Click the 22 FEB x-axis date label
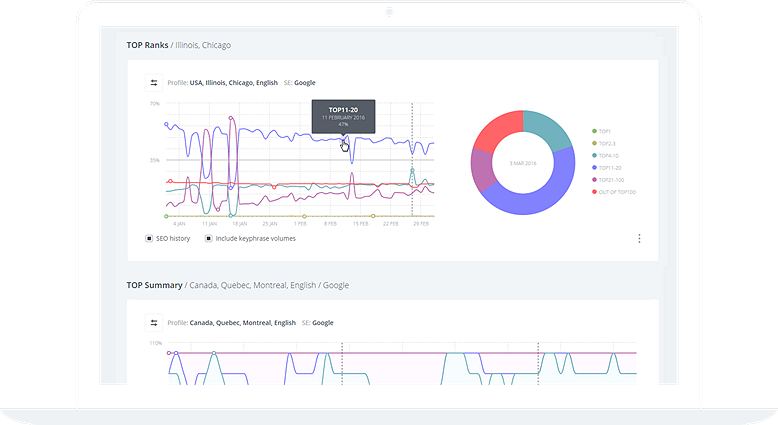The height and width of the screenshot is (425, 778). 391,224
